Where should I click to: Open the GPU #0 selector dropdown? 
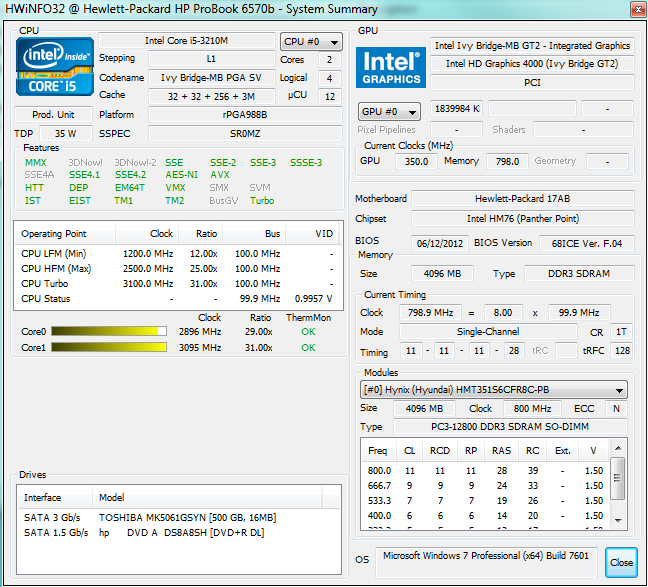(x=389, y=111)
